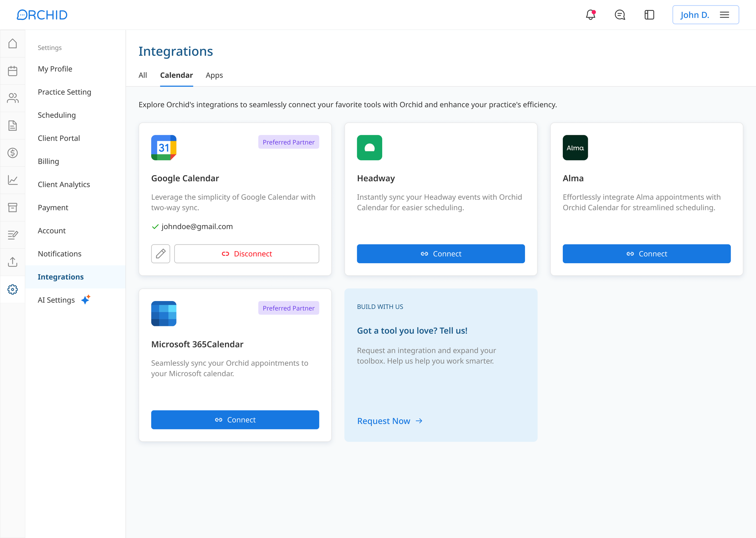
Task: Open the upload sidebar icon
Action: click(13, 262)
